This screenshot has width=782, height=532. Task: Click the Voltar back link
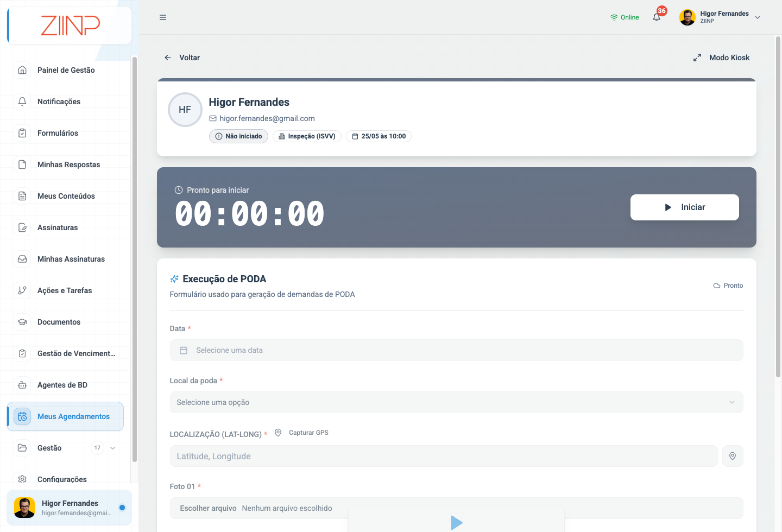coord(182,58)
